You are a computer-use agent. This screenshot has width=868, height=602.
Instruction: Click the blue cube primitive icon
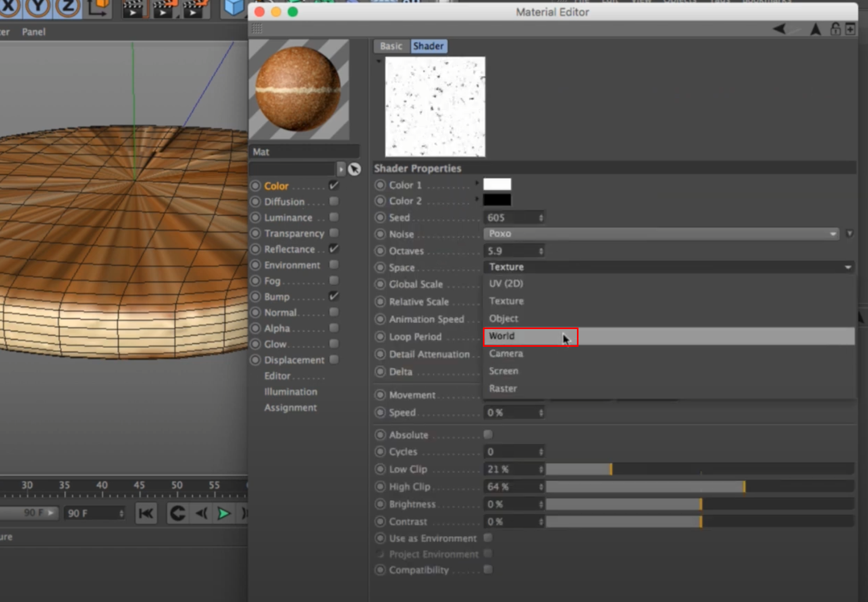click(233, 8)
